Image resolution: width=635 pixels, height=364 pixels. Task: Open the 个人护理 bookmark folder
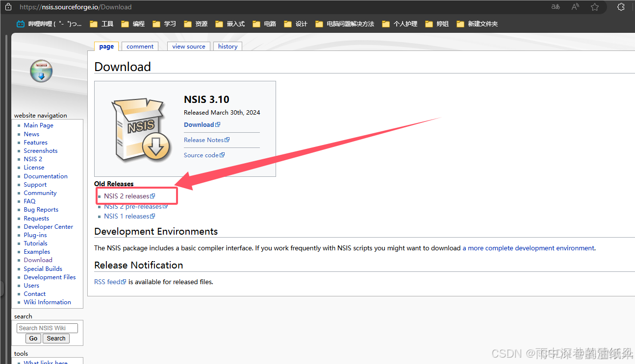pyautogui.click(x=400, y=24)
